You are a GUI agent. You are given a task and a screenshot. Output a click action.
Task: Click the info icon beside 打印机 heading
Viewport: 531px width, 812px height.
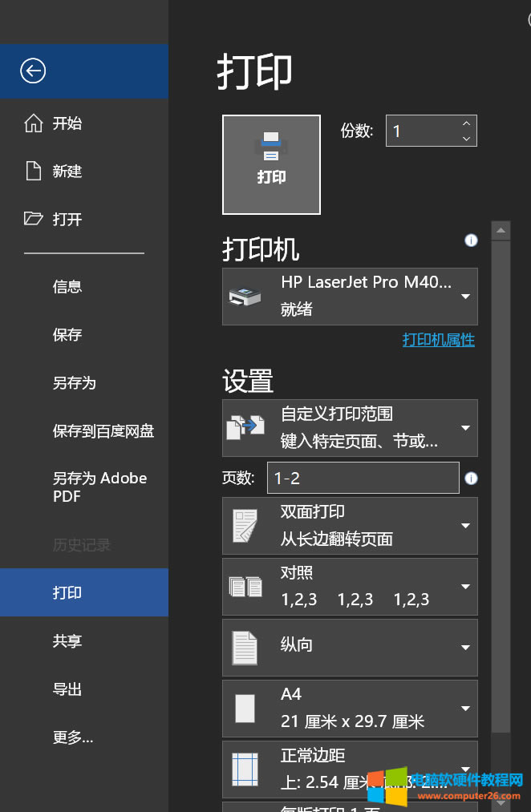471,240
